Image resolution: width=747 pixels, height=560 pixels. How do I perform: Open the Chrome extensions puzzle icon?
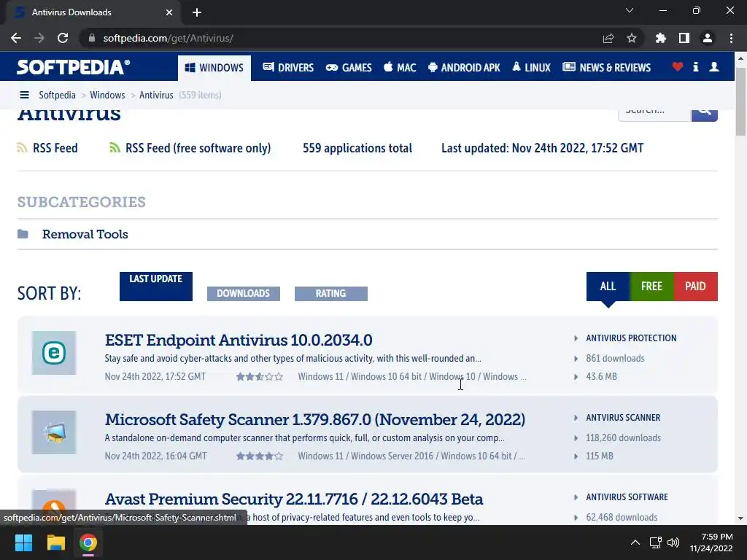click(x=661, y=38)
